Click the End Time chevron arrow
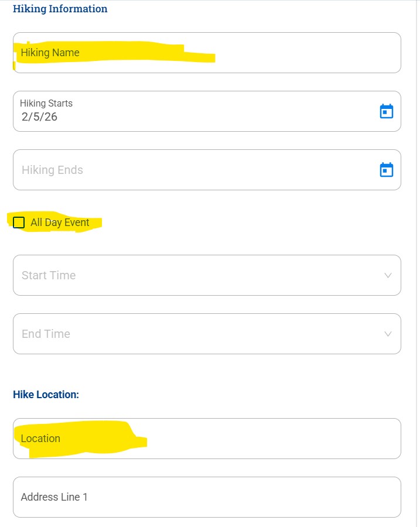Viewport: 420px width, 527px height. (387, 334)
